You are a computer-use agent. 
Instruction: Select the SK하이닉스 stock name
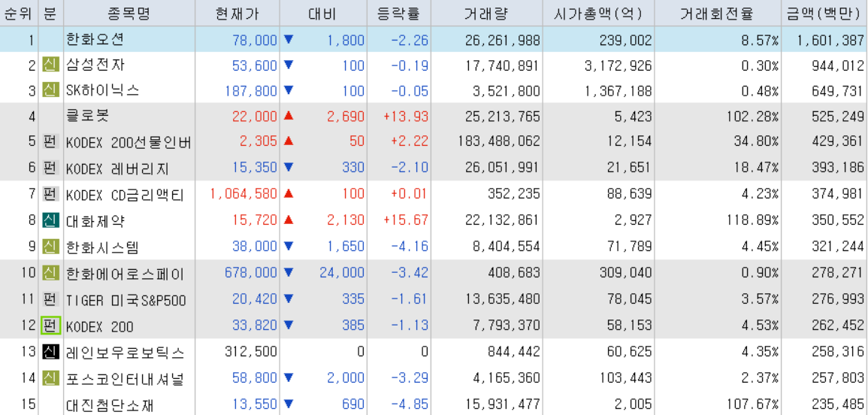pos(102,90)
